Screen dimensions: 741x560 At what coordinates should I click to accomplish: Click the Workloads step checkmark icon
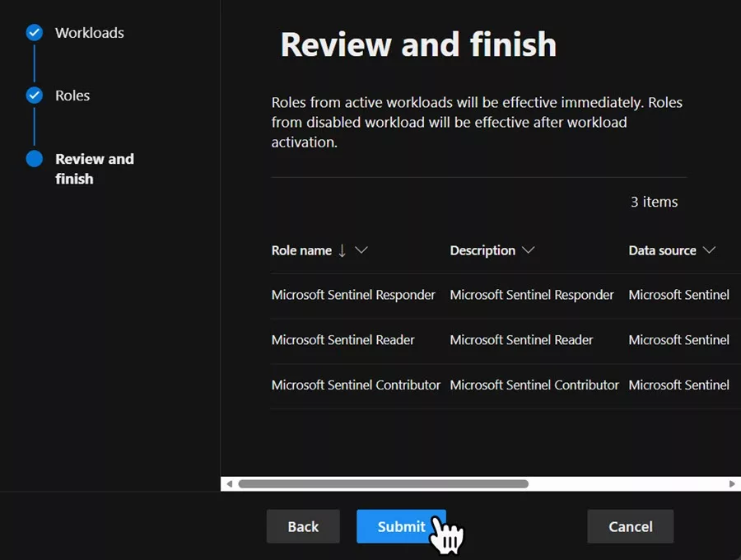click(34, 33)
